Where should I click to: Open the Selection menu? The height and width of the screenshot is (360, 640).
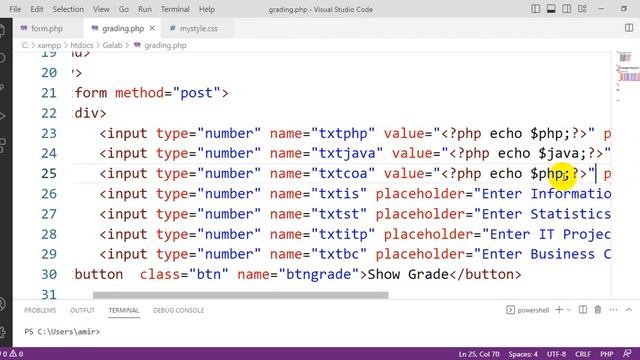tap(68, 9)
